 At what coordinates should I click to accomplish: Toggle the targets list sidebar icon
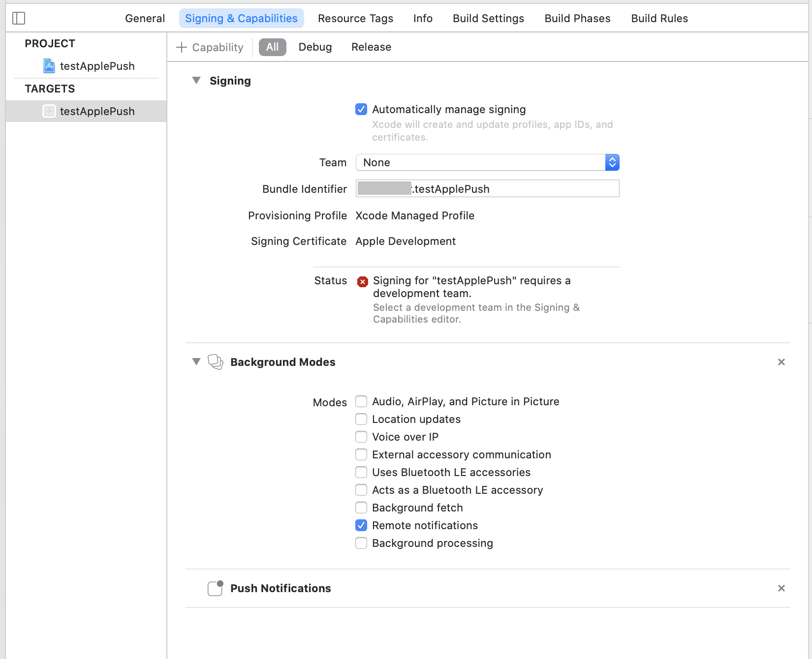19,18
